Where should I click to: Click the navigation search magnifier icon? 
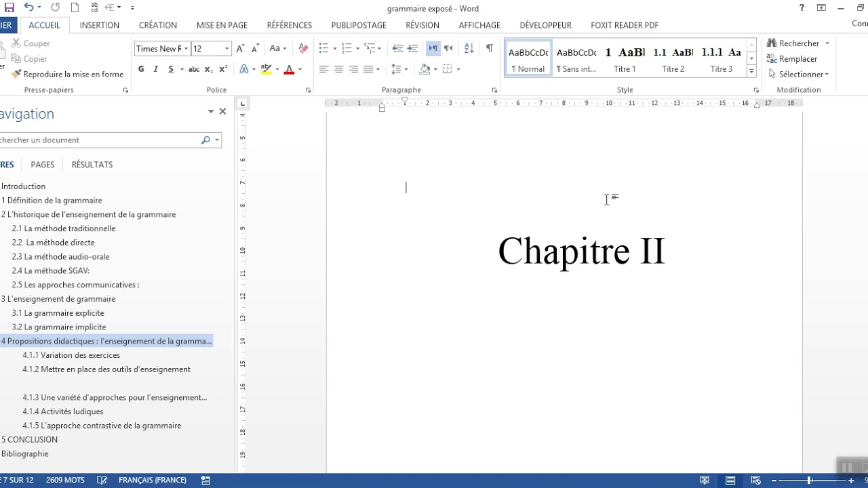(205, 140)
